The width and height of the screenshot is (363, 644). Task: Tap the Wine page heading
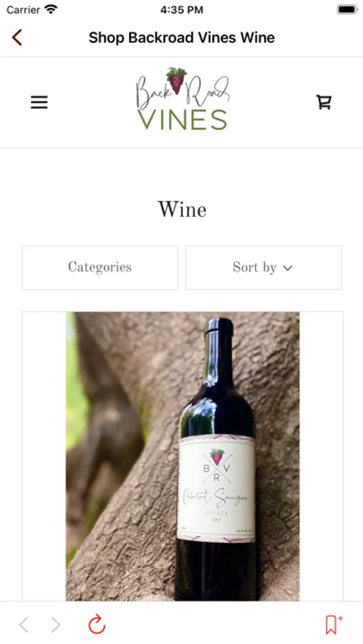click(182, 210)
